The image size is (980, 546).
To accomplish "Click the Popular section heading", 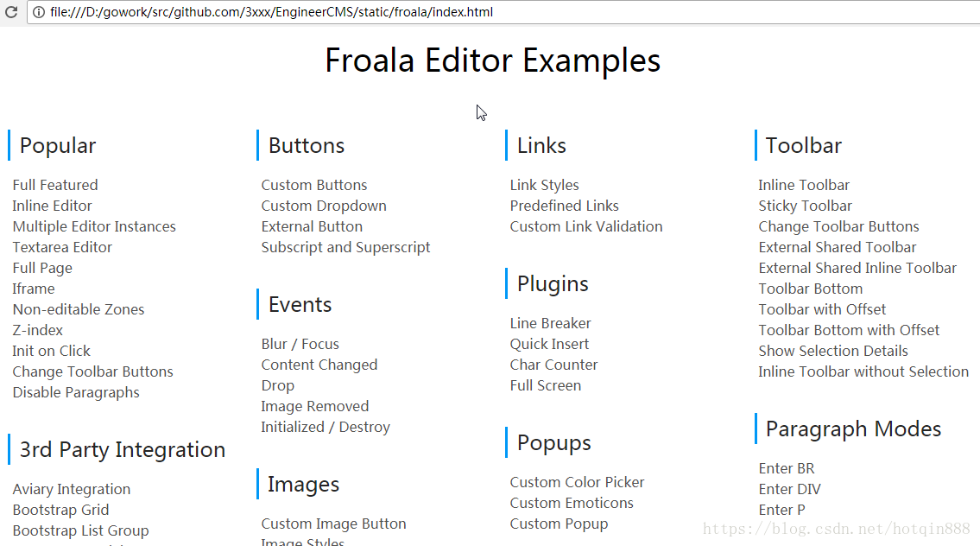I will [58, 146].
